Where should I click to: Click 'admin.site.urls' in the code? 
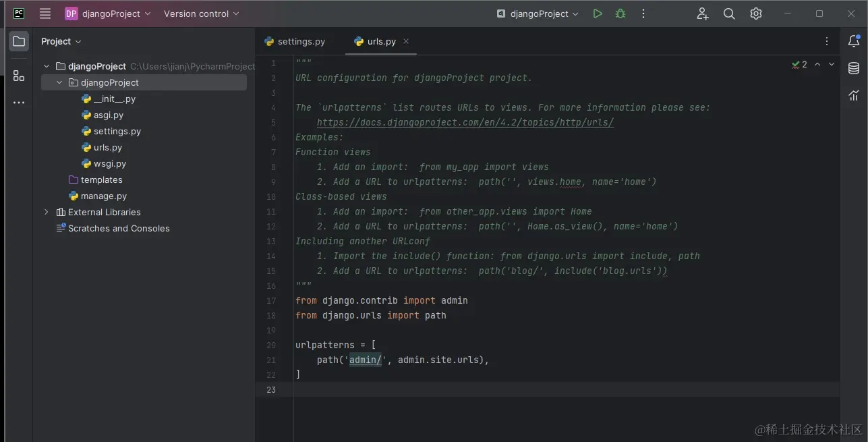(438, 360)
